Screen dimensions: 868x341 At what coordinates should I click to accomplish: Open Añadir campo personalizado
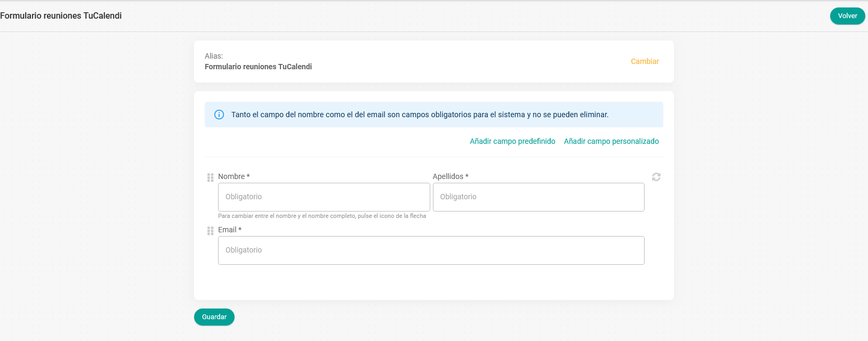tap(611, 141)
